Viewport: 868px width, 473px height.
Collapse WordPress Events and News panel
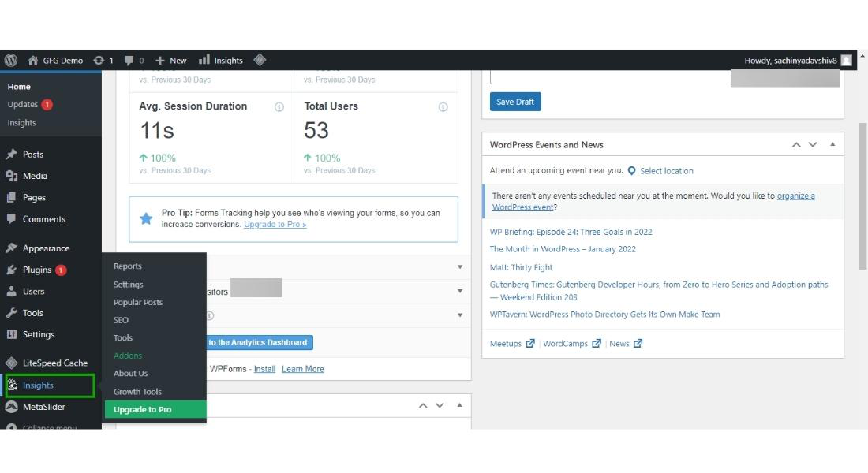click(832, 144)
